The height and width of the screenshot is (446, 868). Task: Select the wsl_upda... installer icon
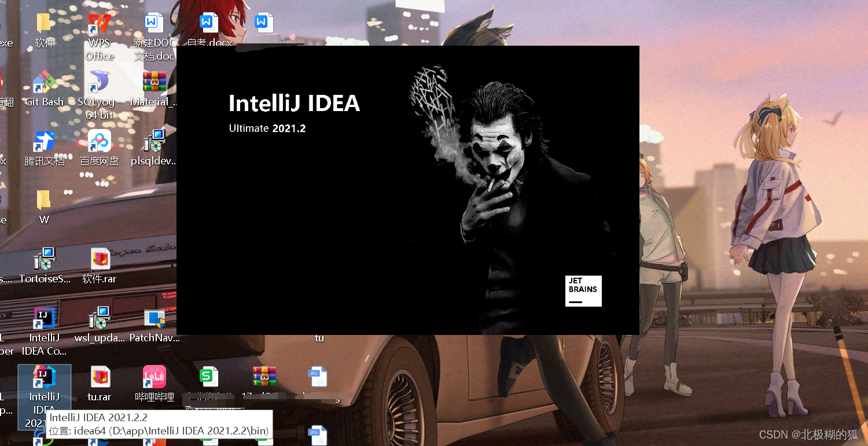click(x=100, y=325)
